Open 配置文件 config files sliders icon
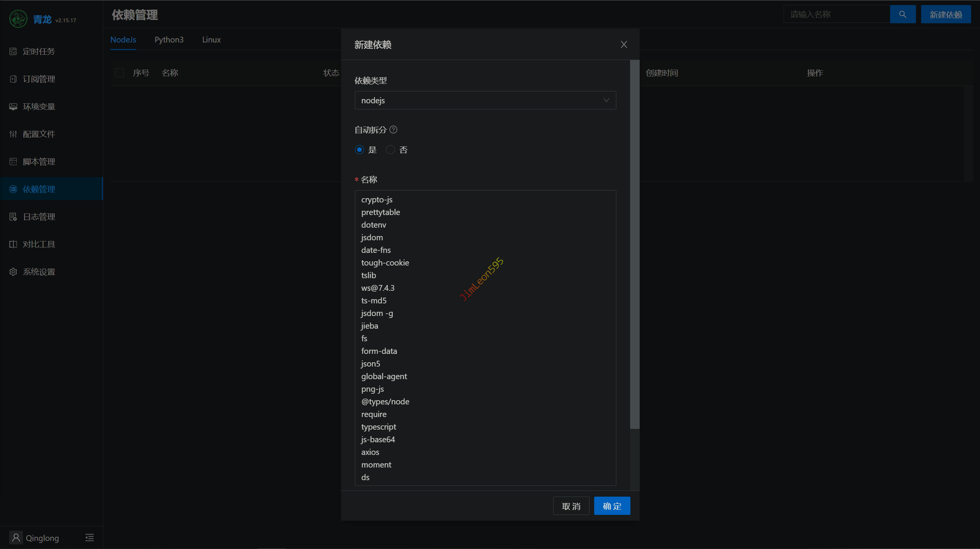Image resolution: width=980 pixels, height=549 pixels. 13,134
